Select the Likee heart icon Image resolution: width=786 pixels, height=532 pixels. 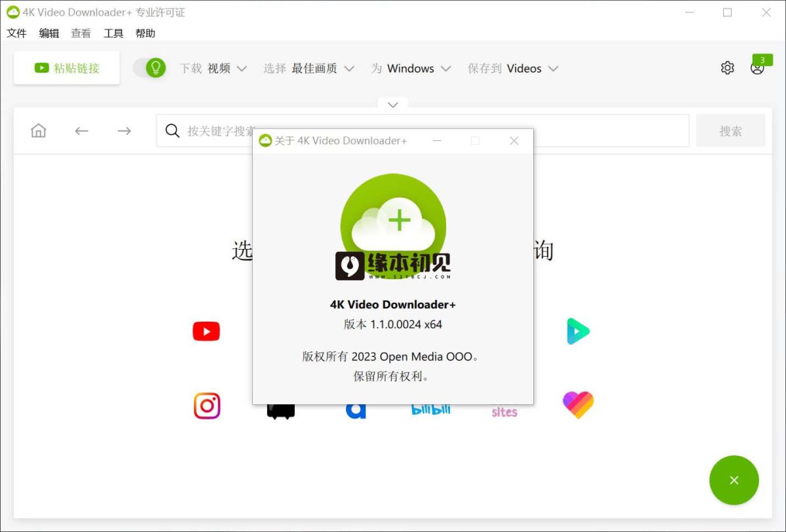[x=578, y=406]
